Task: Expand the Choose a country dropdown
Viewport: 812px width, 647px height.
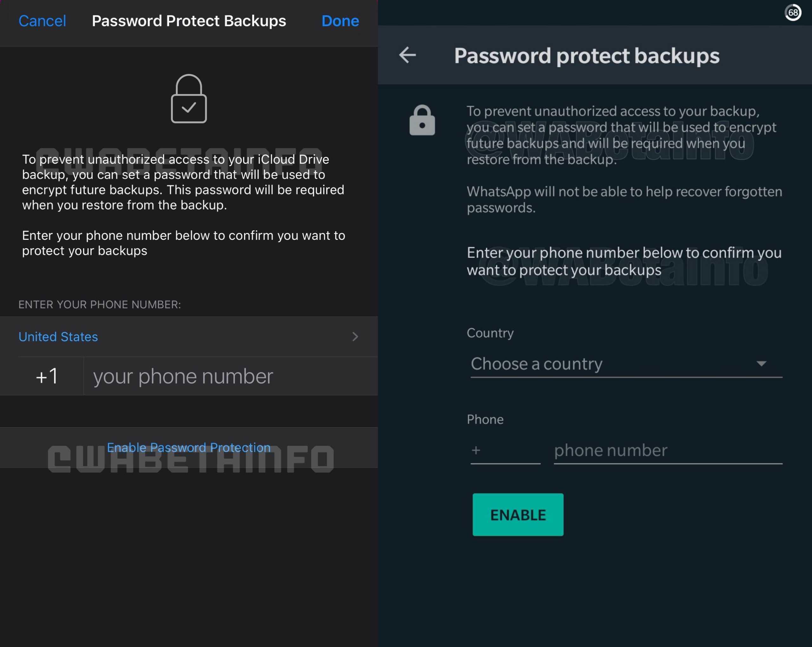Action: pos(623,364)
